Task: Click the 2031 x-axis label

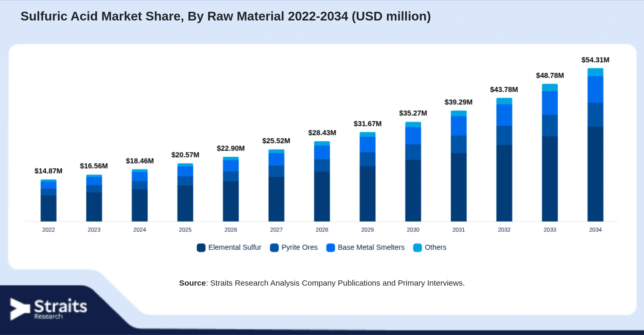Action: tap(459, 230)
